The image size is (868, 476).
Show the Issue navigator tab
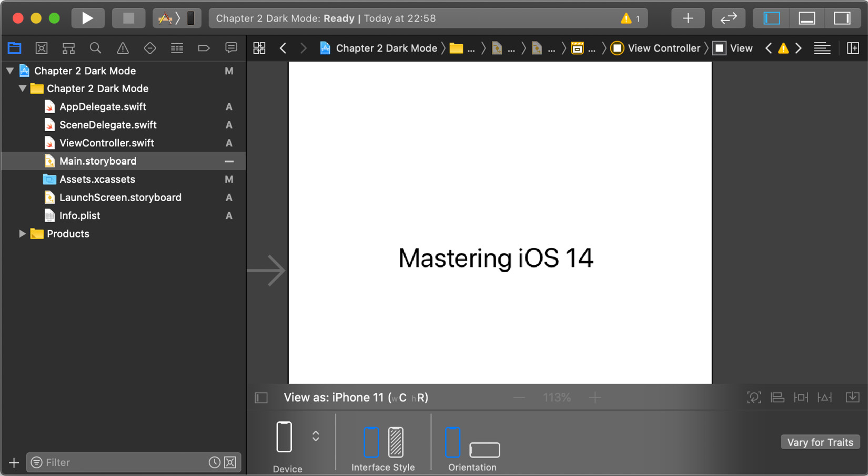123,48
